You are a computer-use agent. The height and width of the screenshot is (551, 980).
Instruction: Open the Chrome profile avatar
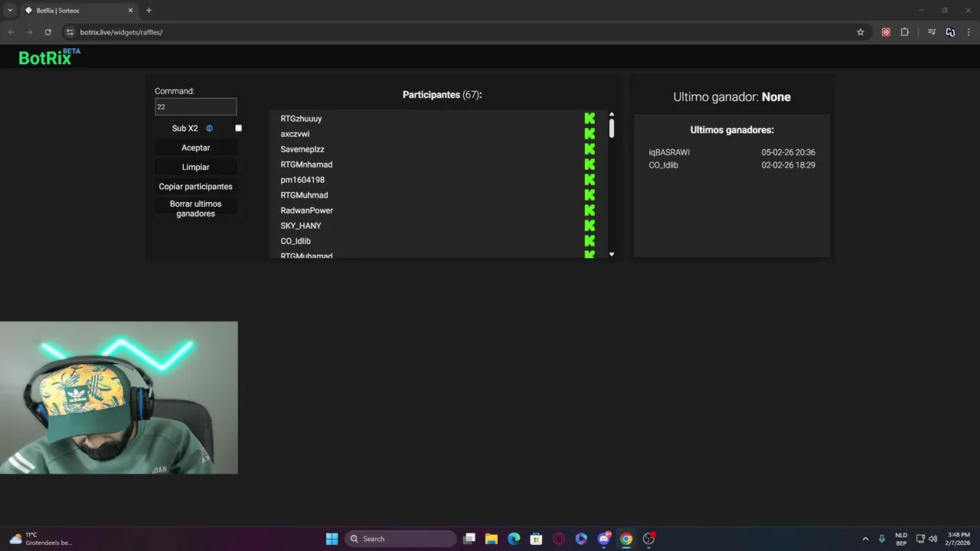click(x=950, y=32)
